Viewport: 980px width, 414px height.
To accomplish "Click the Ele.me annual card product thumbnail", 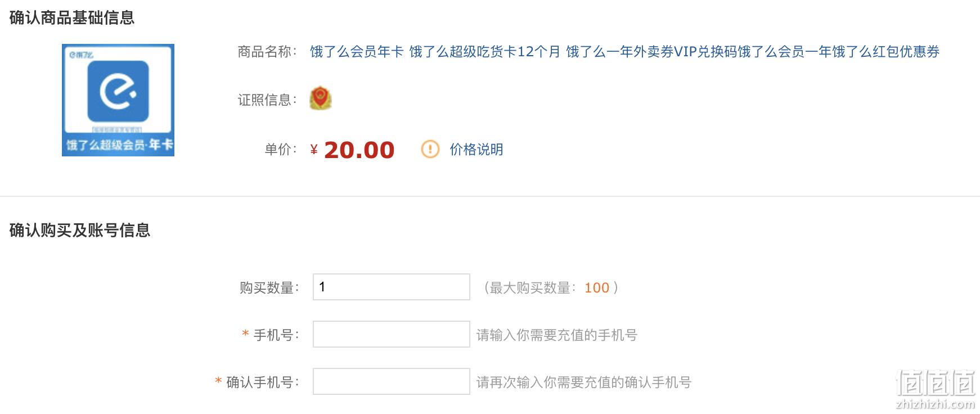I will [x=118, y=100].
